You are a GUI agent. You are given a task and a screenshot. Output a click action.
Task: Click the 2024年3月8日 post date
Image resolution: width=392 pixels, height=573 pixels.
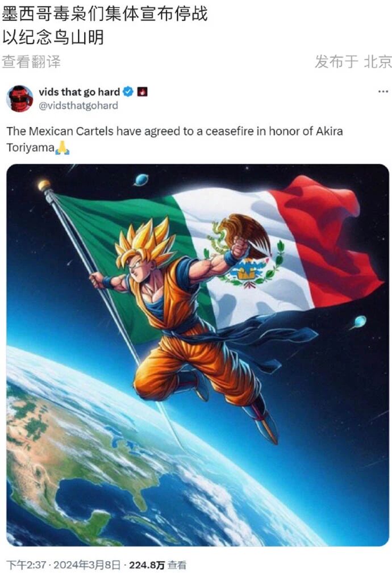87,565
